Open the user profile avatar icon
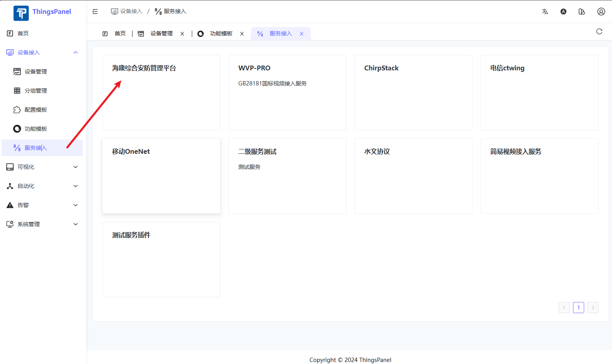 [x=601, y=12]
